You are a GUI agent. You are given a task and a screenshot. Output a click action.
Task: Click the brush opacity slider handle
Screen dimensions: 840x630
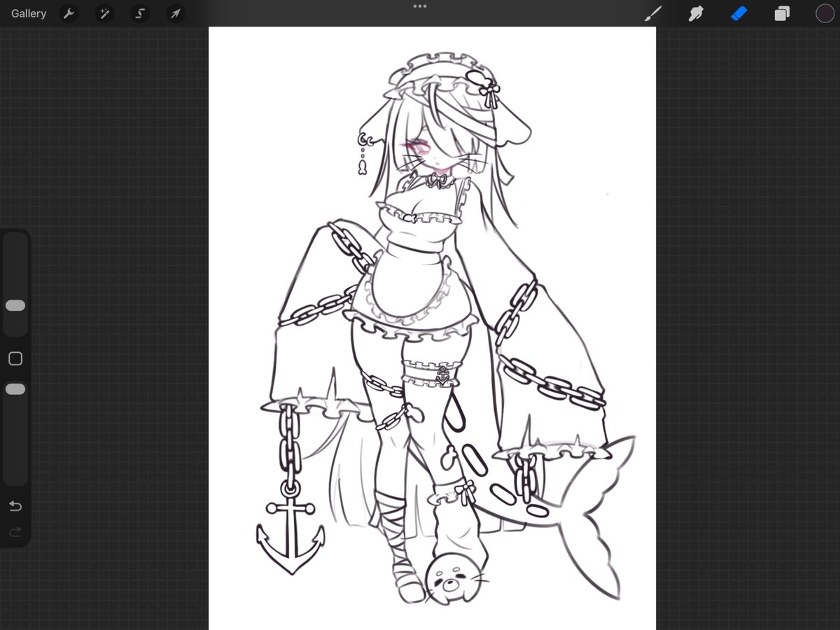tap(15, 389)
